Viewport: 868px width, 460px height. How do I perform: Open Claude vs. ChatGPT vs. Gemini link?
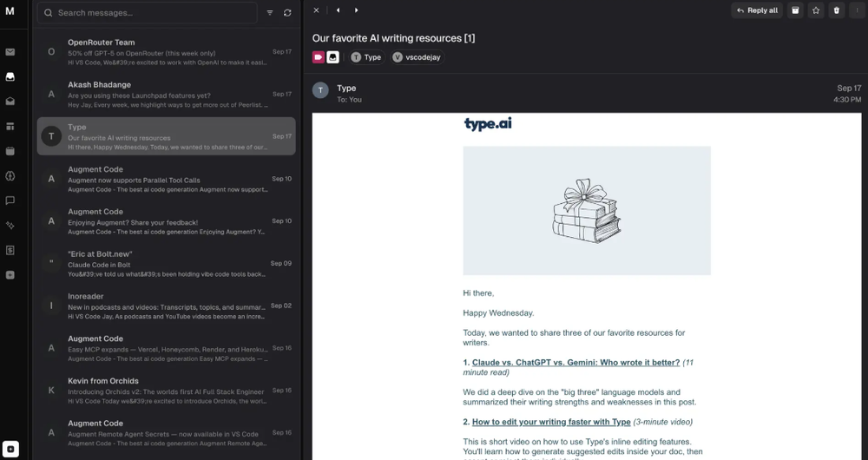575,363
